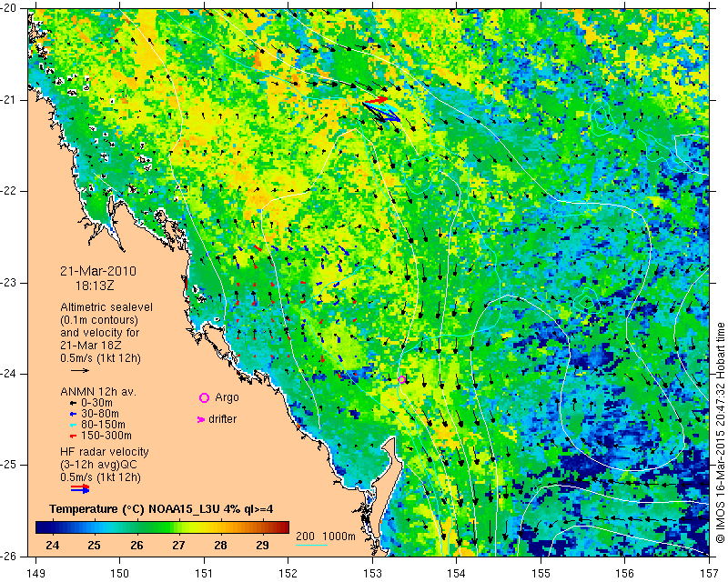Click the altimetric velocity scale arrow
Viewport: 728px width, 582px height.
[x=80, y=370]
